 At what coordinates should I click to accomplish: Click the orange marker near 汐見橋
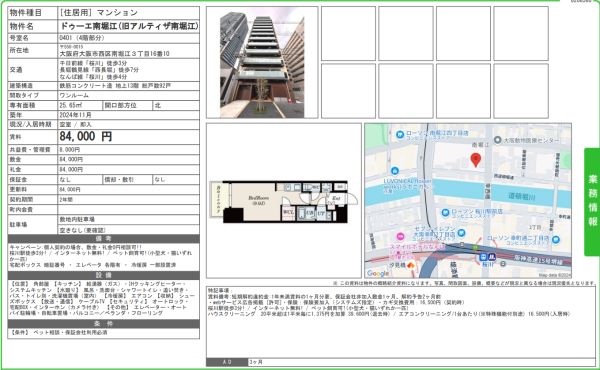click(x=411, y=265)
